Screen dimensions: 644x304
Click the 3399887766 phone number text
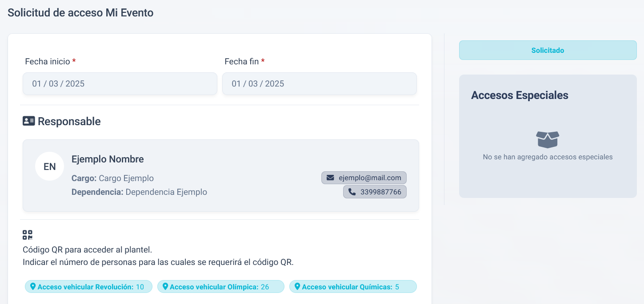click(380, 192)
